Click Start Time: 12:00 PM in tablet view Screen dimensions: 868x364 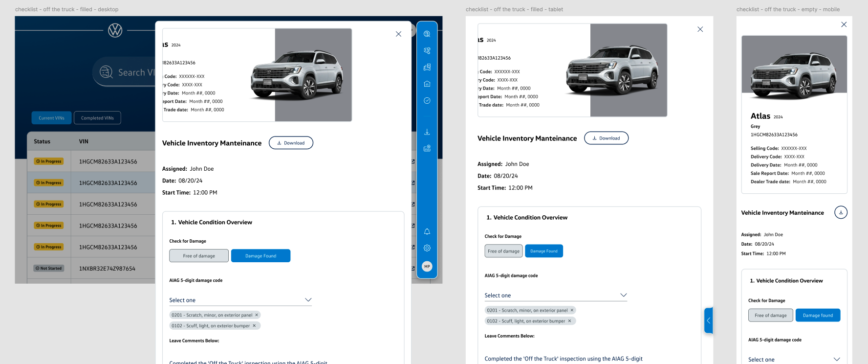click(505, 188)
